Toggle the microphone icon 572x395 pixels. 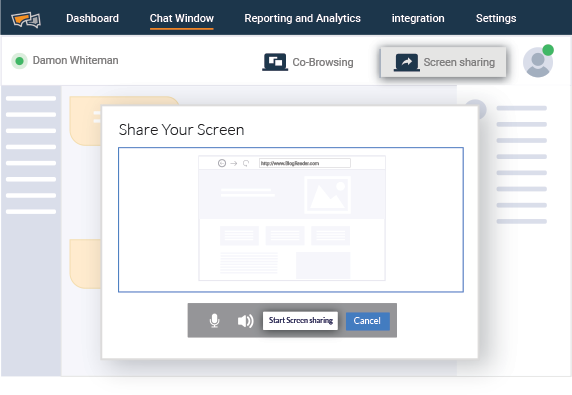214,321
